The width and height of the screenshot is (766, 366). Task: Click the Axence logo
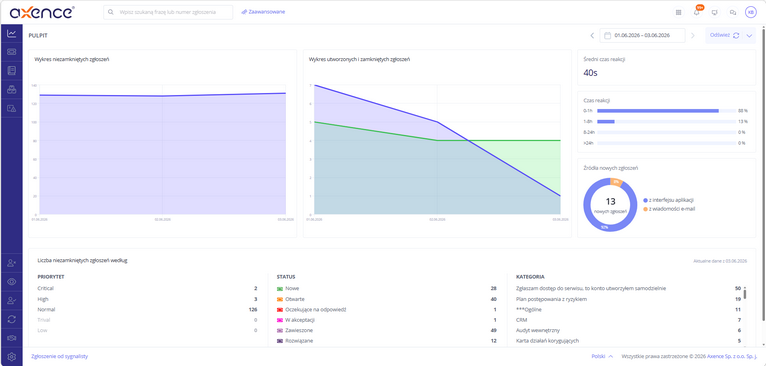click(42, 12)
